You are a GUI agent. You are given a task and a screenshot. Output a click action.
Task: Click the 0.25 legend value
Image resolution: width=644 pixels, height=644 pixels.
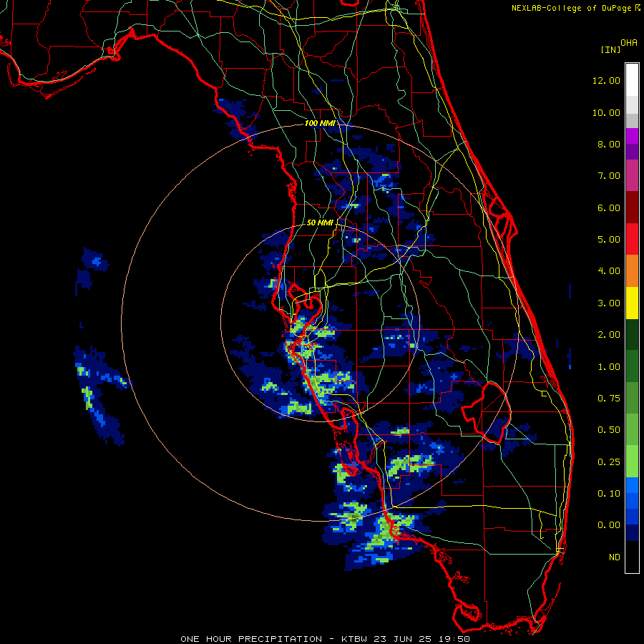pos(609,462)
